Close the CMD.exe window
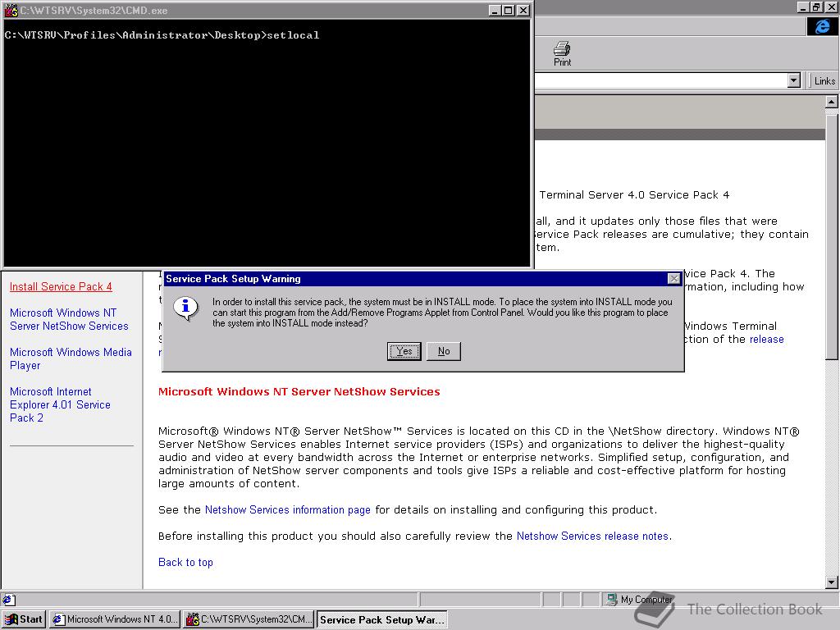 tap(523, 10)
